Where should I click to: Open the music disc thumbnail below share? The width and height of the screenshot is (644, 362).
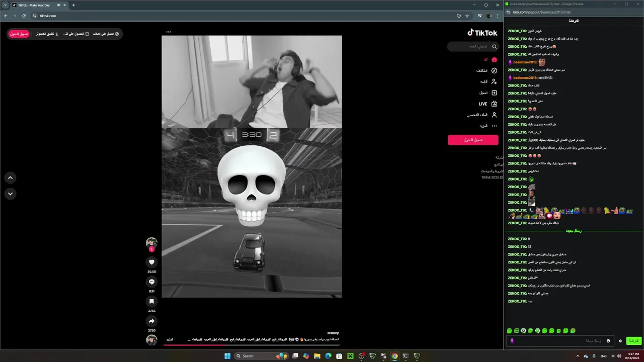151,340
